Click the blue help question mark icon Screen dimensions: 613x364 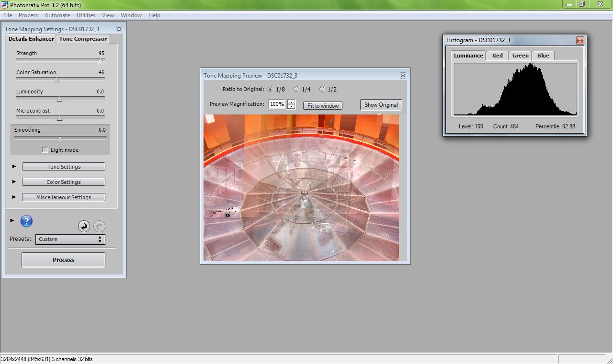tap(26, 221)
